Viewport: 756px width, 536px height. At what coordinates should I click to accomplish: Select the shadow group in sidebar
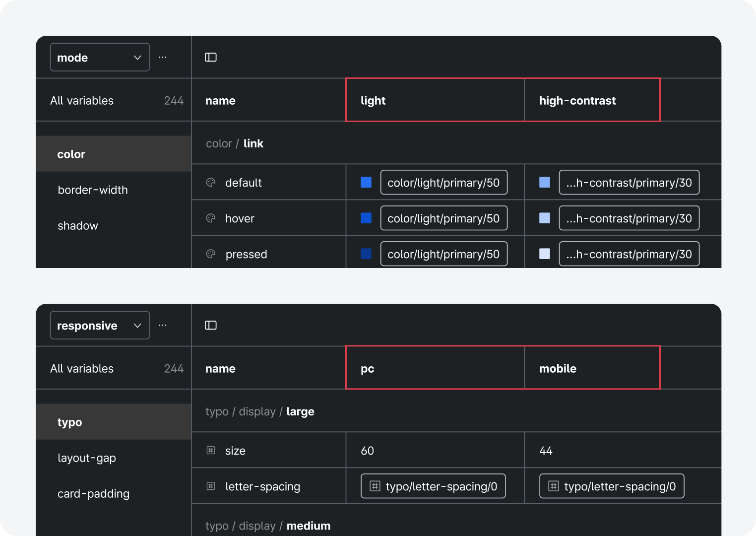click(78, 226)
